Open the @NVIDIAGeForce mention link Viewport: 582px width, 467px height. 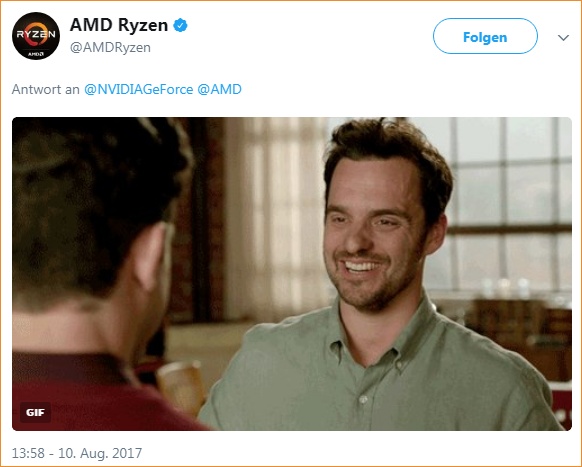[x=138, y=89]
